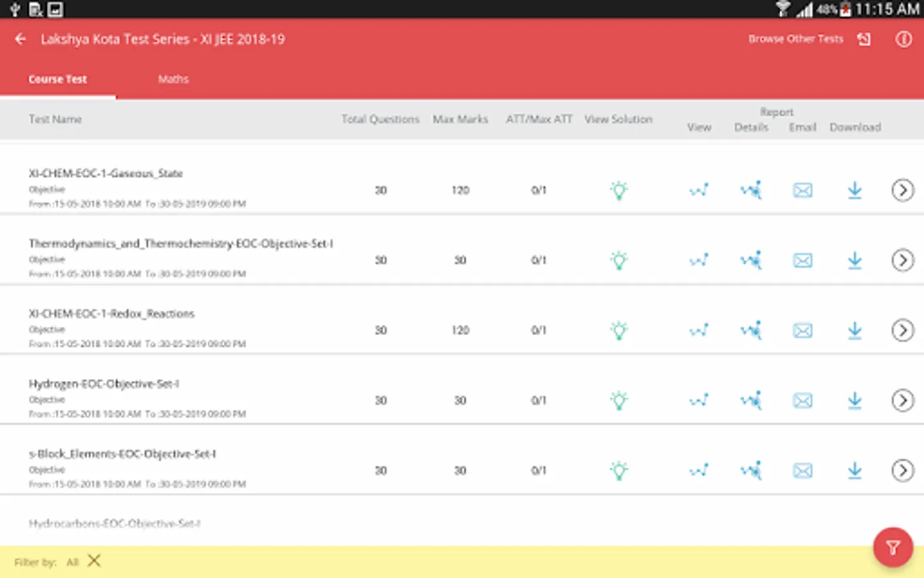Open report details for Thermodynamics_and_Thermochemistry test
This screenshot has width=924, height=578.
[751, 260]
